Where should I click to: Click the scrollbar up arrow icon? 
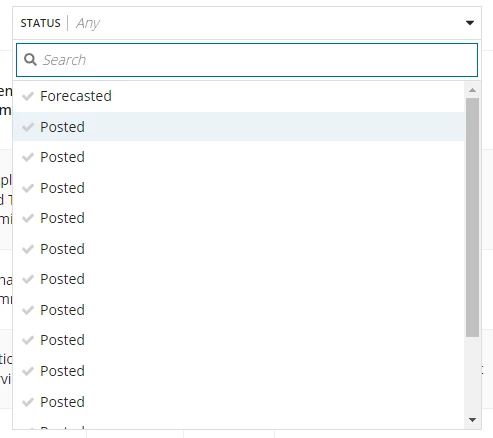[x=472, y=90]
